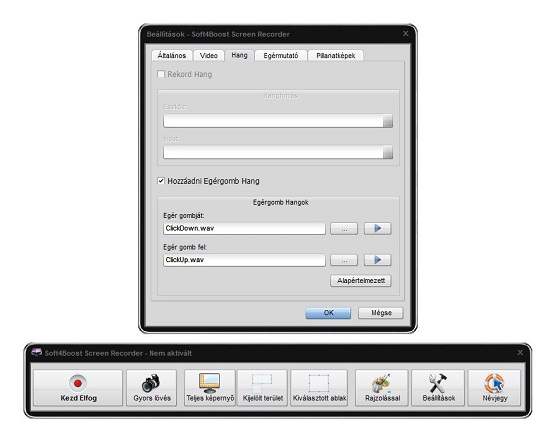
Task: Browse for the Egér gombját sound file
Action: pyautogui.click(x=344, y=228)
